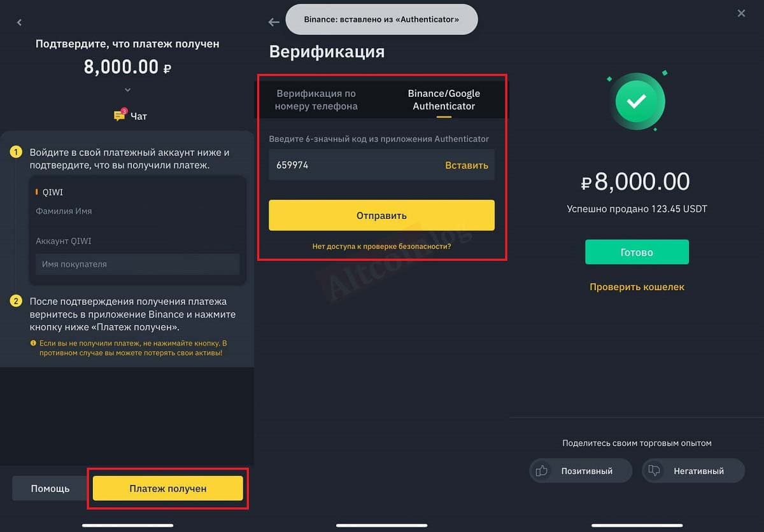This screenshot has width=764, height=532.
Task: Tap the green checkmark success icon
Action: [637, 101]
